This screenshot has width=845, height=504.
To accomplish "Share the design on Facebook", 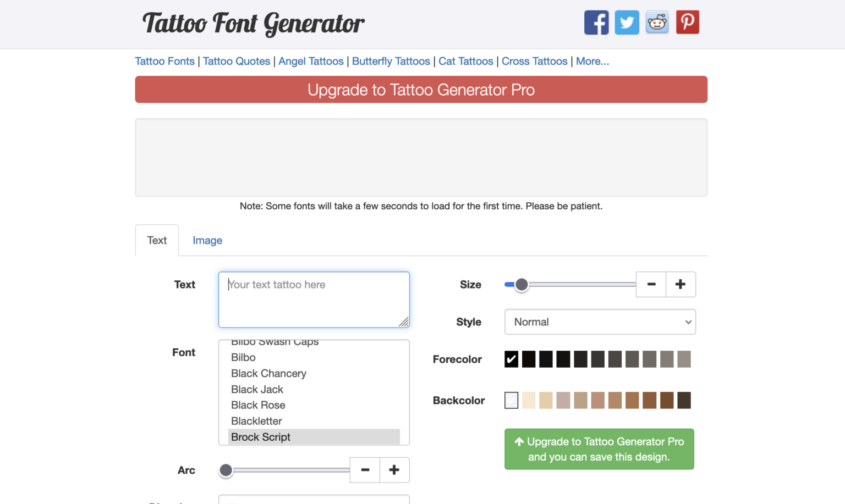I will click(596, 22).
